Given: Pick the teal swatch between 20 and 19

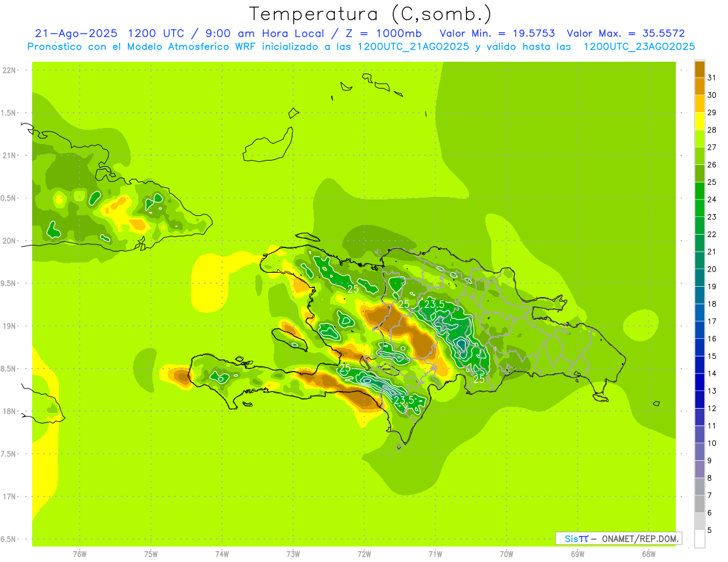Looking at the screenshot, I should coord(699,278).
